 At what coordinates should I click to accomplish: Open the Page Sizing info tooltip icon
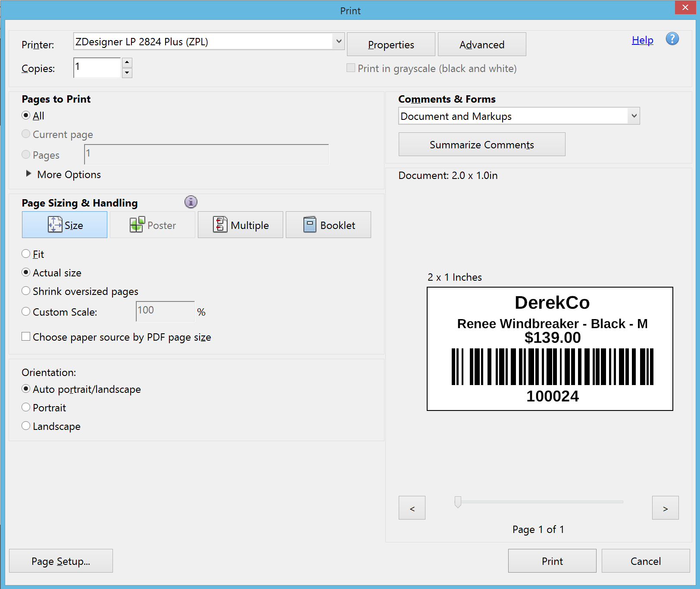tap(191, 201)
